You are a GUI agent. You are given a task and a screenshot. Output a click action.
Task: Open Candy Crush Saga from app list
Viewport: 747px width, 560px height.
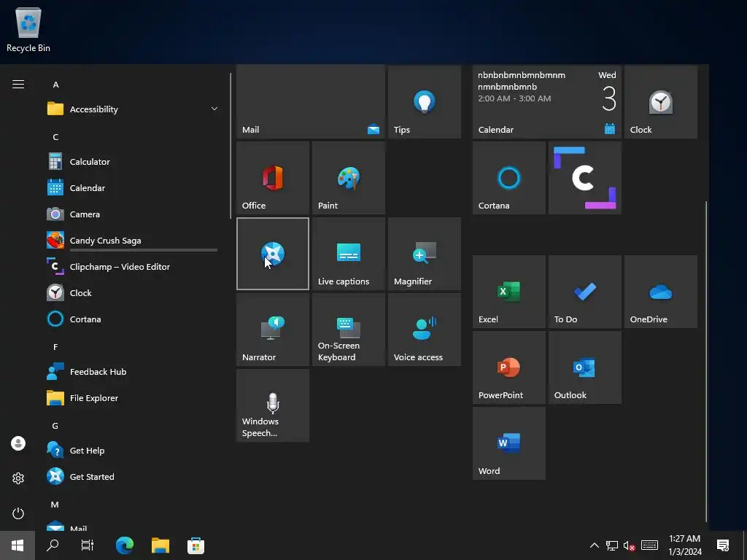point(133,241)
